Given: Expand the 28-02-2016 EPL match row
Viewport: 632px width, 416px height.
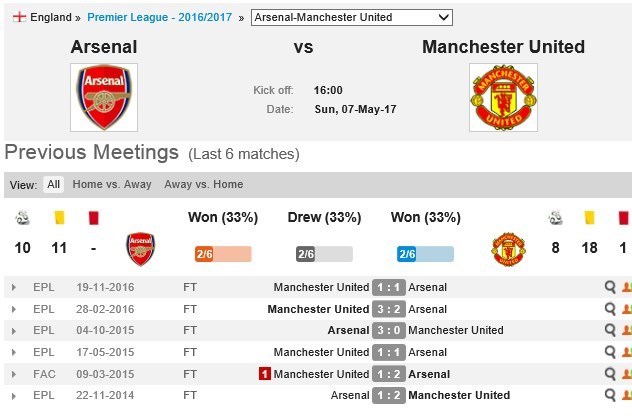Looking at the screenshot, I should click(14, 310).
